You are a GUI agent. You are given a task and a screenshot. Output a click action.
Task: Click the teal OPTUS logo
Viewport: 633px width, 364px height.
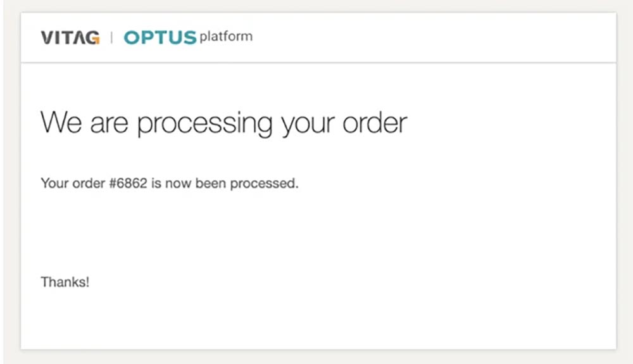[x=160, y=38]
